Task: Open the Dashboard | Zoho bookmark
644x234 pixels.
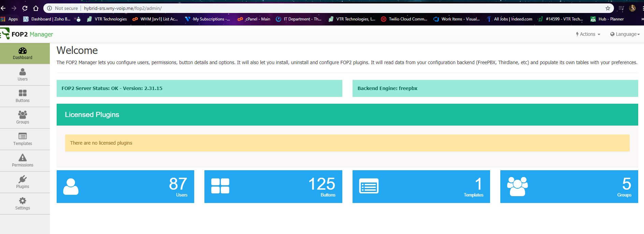Action: click(47, 19)
